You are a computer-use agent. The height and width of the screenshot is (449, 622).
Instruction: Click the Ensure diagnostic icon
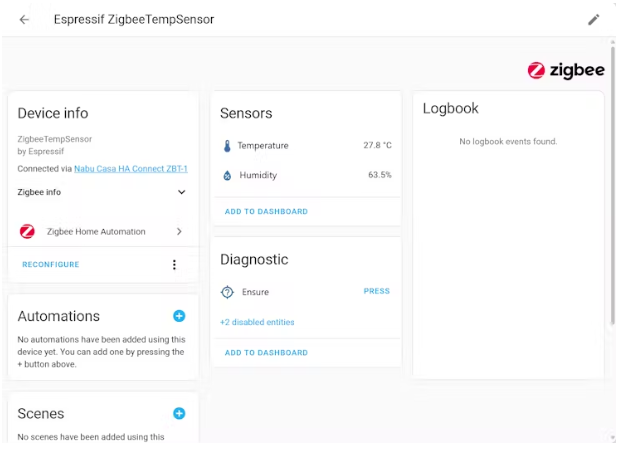(x=227, y=292)
